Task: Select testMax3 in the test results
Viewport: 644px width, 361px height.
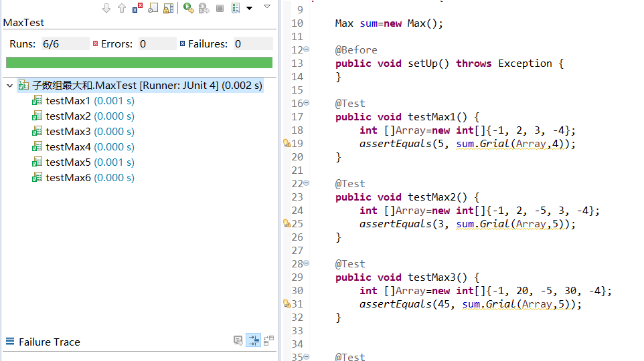Action: (90, 132)
